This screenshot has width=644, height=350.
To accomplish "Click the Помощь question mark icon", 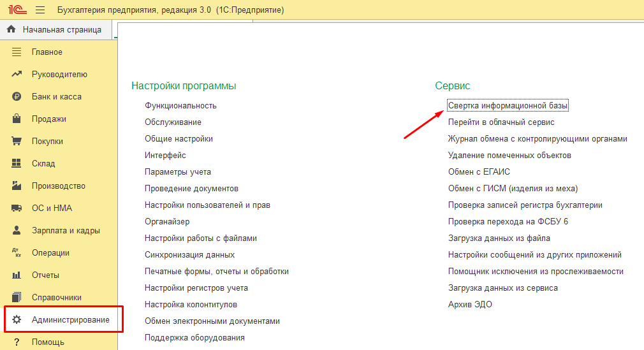I will (x=17, y=342).
